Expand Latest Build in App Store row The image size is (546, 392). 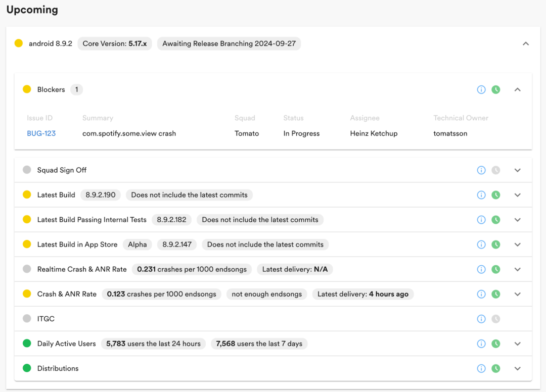click(x=518, y=245)
